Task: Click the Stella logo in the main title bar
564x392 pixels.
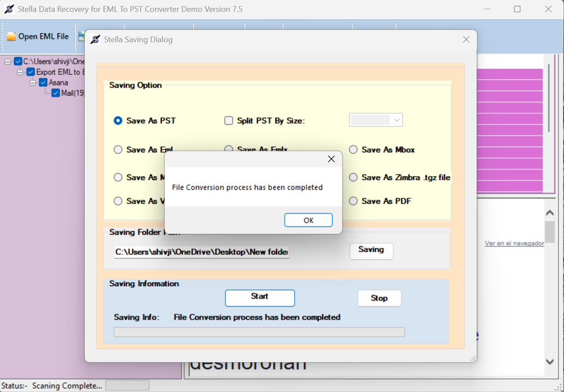Action: (x=9, y=9)
